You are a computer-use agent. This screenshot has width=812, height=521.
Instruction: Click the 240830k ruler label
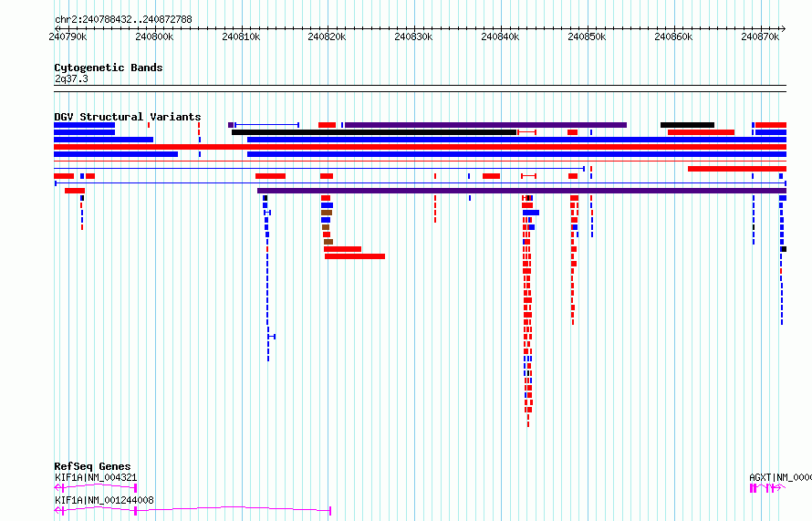[413, 36]
